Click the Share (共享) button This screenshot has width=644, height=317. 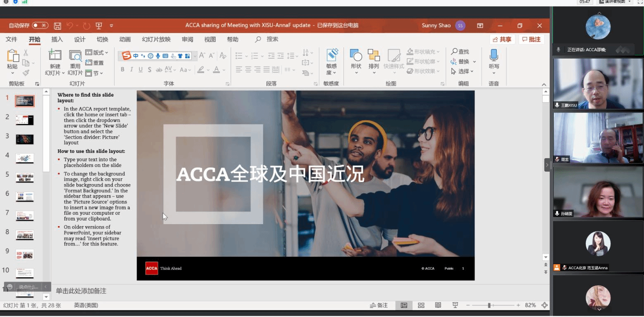(x=502, y=39)
